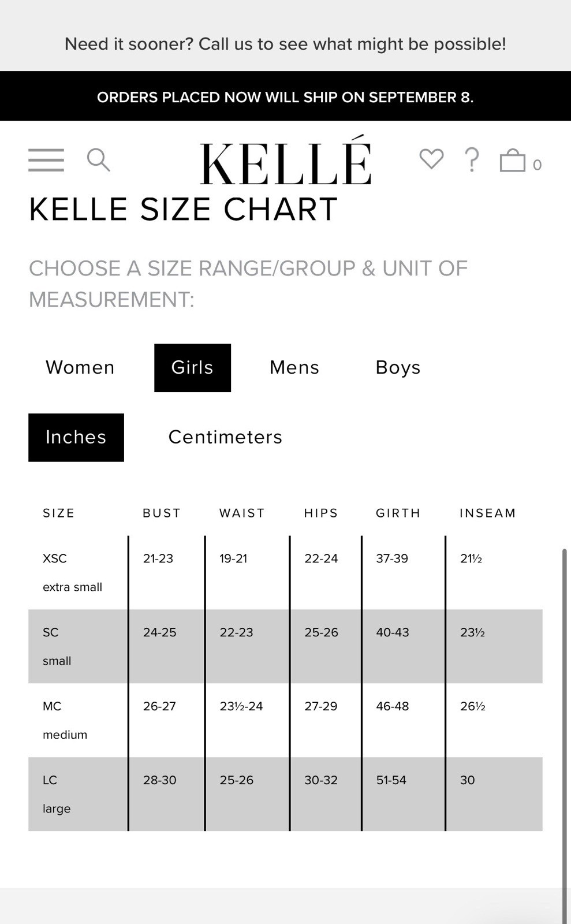571x924 pixels.
Task: Click the MC medium size row
Action: tap(285, 720)
